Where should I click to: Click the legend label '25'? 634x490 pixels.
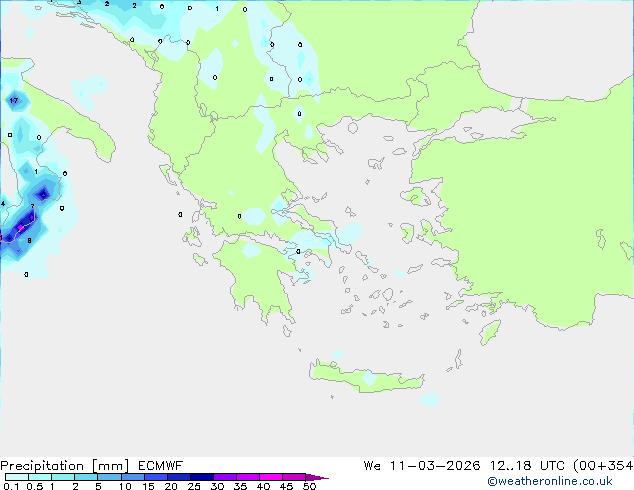coord(194,486)
